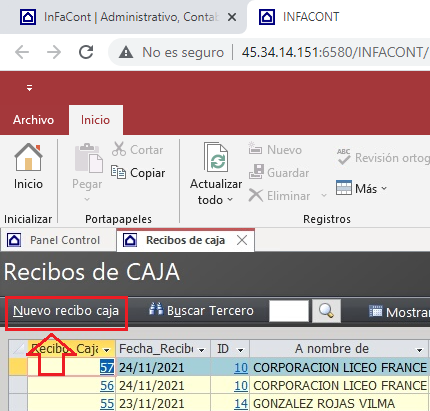
Task: Click the Buscar Tercero binoculars icon
Action: (156, 309)
